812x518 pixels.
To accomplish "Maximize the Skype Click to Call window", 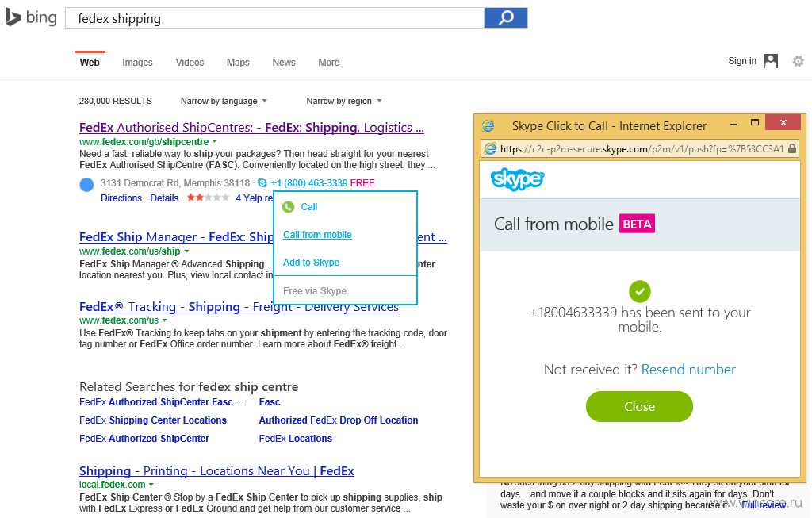I will point(755,123).
